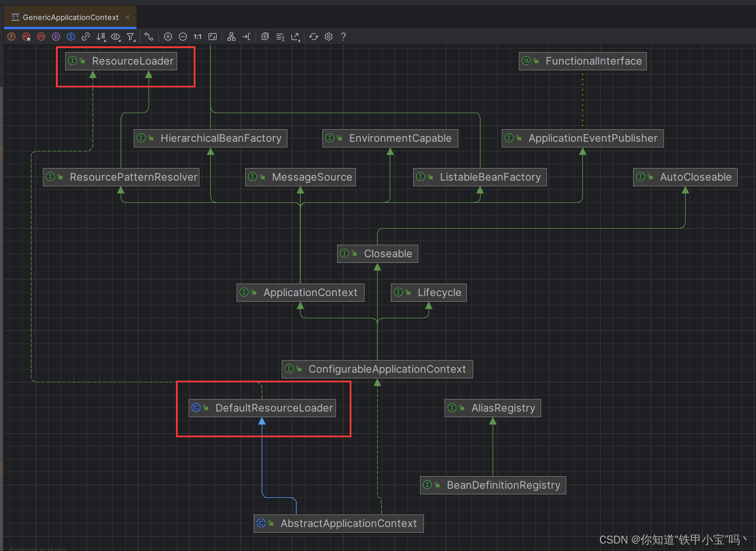Click the interface icon on Lifecycle

coord(398,292)
